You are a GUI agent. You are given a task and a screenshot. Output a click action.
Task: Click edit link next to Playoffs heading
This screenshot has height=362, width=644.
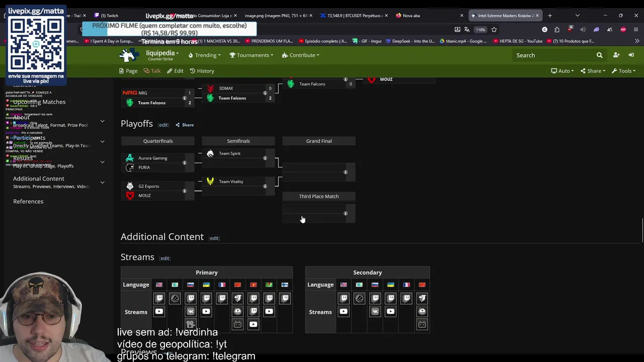click(164, 125)
